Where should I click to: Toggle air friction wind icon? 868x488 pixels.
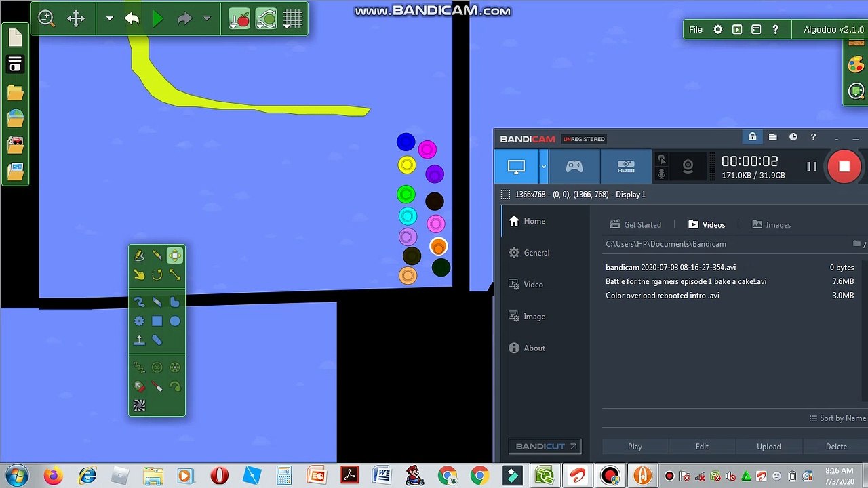coord(266,18)
